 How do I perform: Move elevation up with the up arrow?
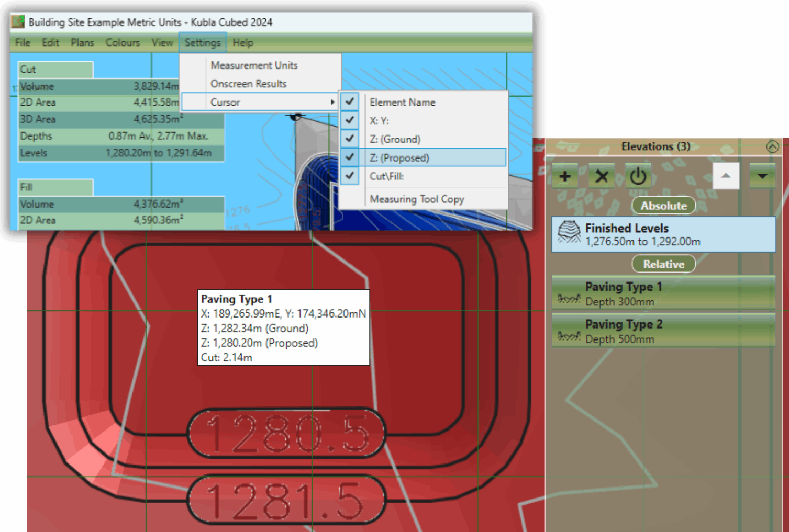(x=726, y=176)
